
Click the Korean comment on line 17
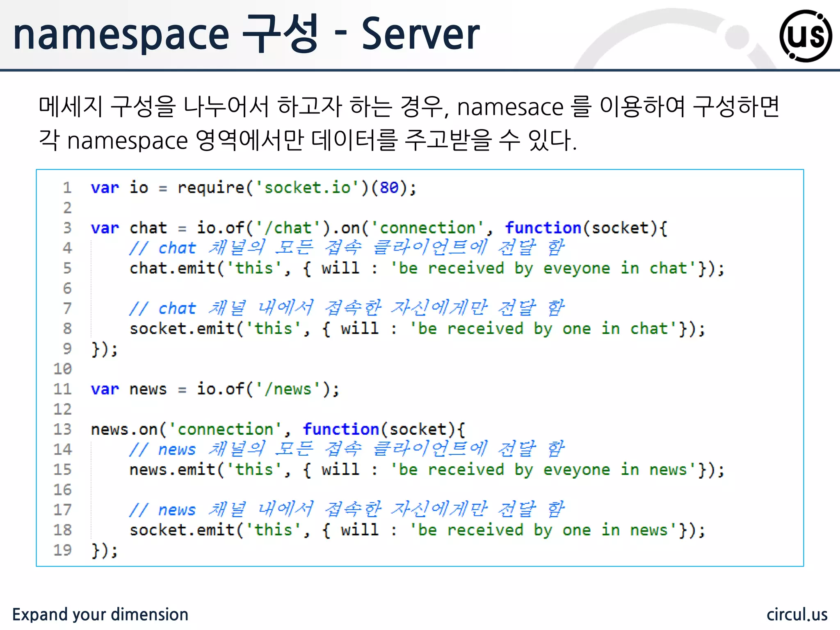tap(347, 509)
